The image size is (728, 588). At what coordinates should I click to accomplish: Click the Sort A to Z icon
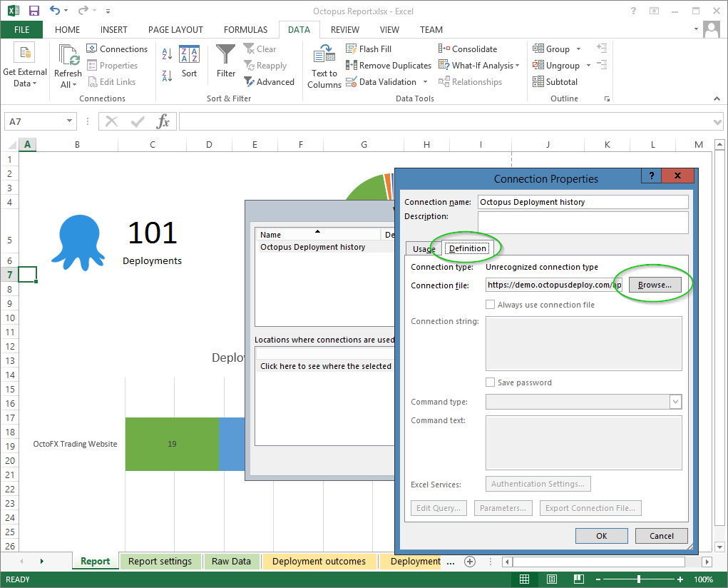coord(167,54)
